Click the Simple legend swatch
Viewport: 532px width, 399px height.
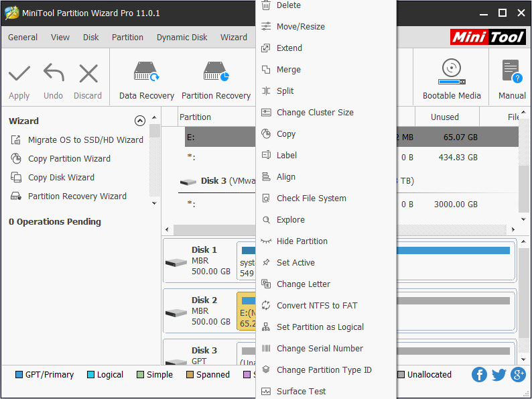pos(140,375)
